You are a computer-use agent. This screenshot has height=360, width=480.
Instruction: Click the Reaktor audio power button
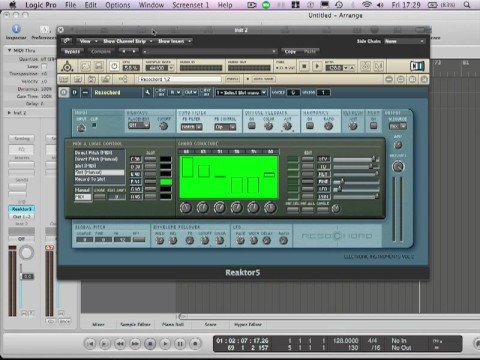pos(114,66)
